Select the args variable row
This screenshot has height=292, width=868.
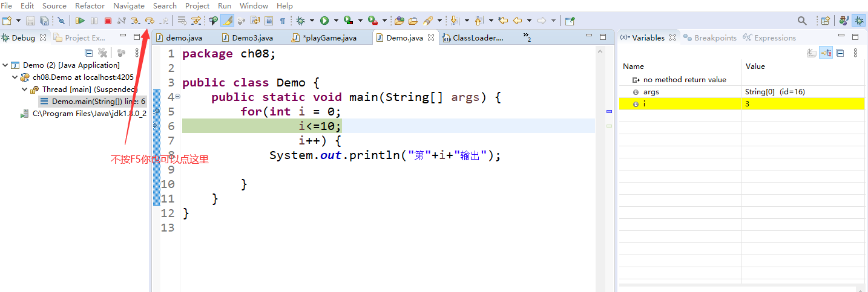pyautogui.click(x=741, y=92)
